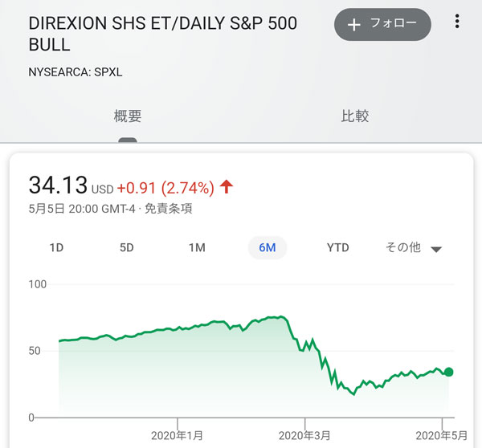
Task: Select the 1M time range
Action: point(197,247)
